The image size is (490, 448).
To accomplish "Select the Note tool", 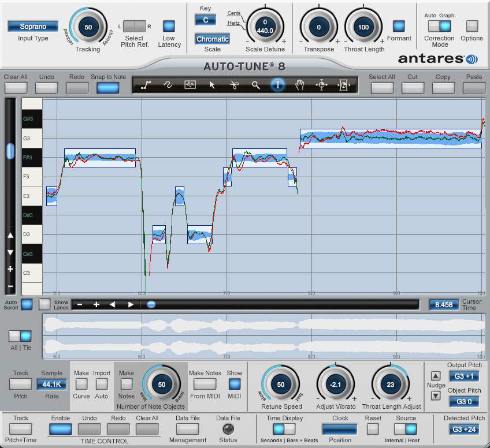I will (x=190, y=85).
